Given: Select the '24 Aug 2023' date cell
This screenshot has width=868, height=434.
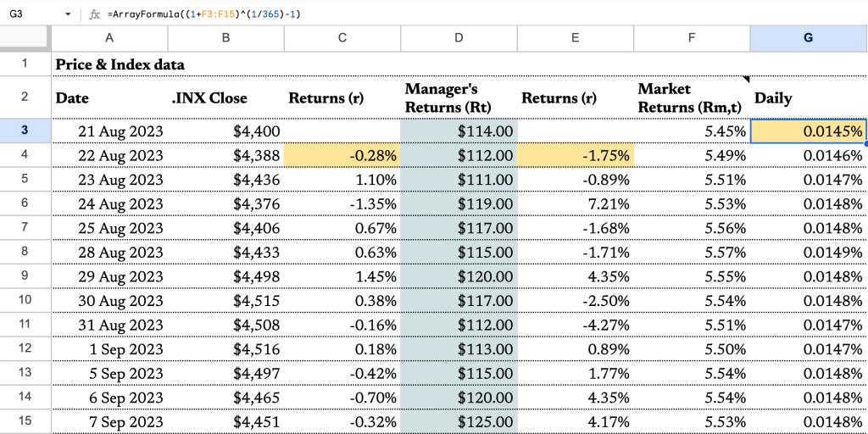Looking at the screenshot, I should pyautogui.click(x=109, y=204).
